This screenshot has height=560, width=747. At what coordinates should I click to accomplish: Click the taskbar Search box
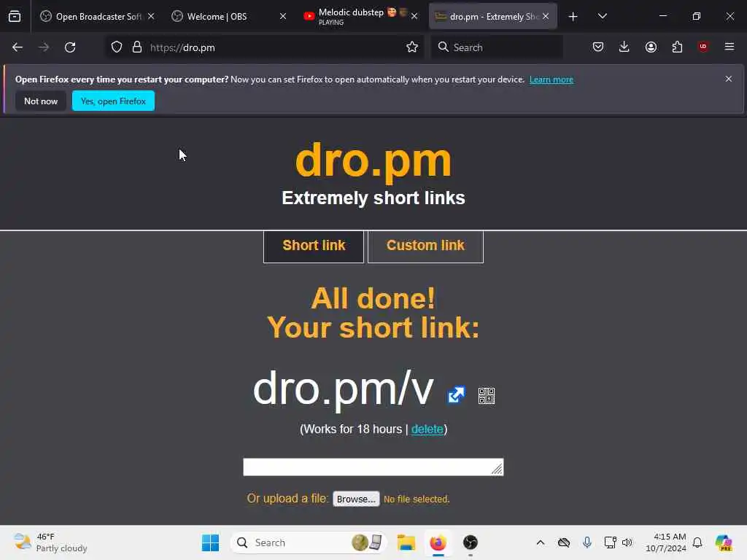309,542
